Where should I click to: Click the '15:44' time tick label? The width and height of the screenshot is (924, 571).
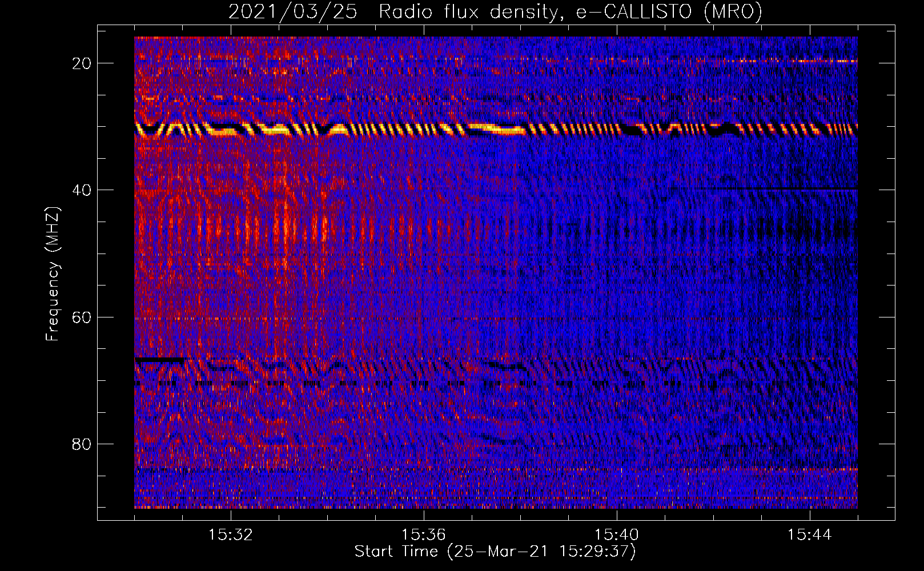pyautogui.click(x=810, y=534)
